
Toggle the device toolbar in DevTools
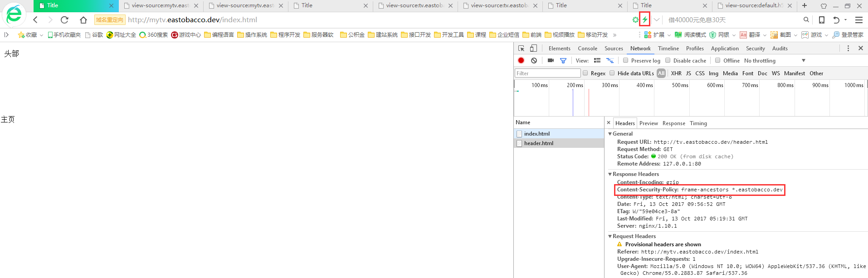coord(533,49)
